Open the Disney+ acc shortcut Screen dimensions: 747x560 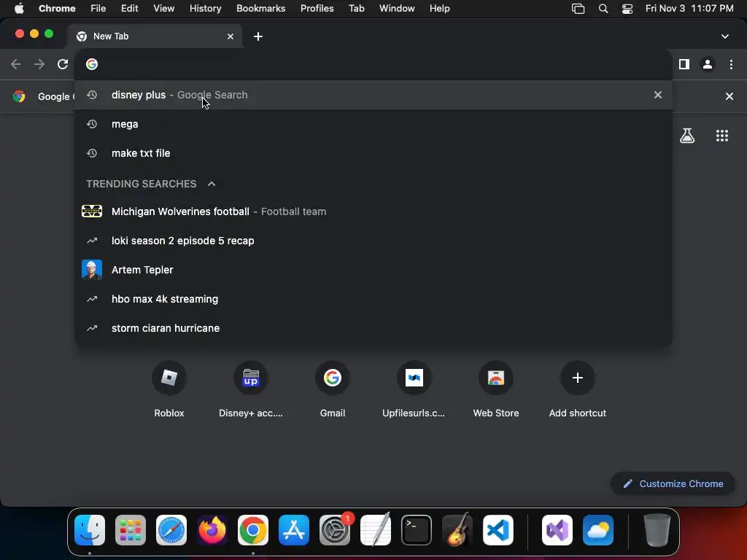(251, 389)
